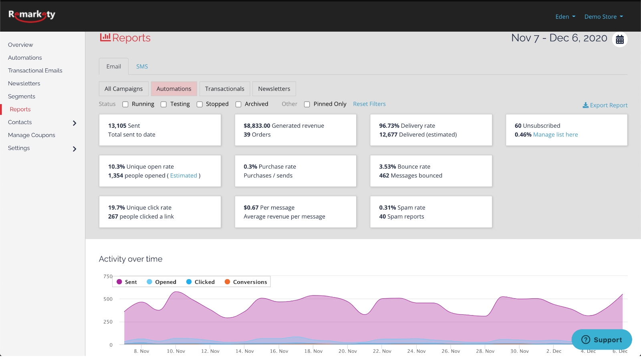Screen dimensions: 641x364
Task: Click the Reports bar chart icon
Action: tap(105, 37)
